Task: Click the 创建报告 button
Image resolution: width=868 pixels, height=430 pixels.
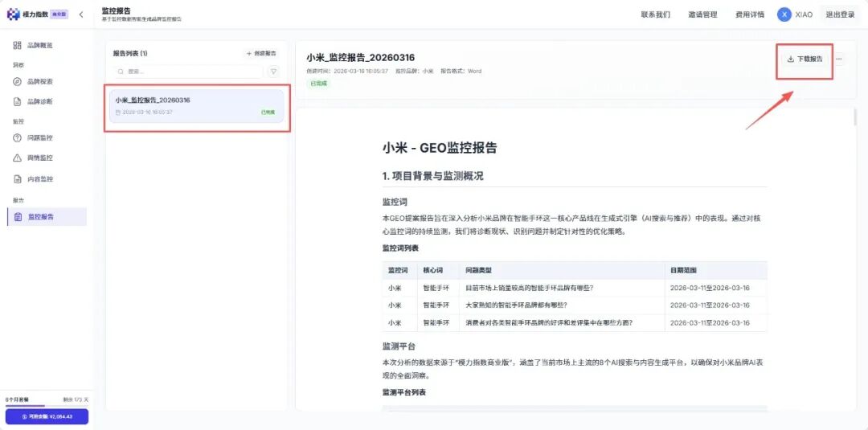Action: point(261,54)
